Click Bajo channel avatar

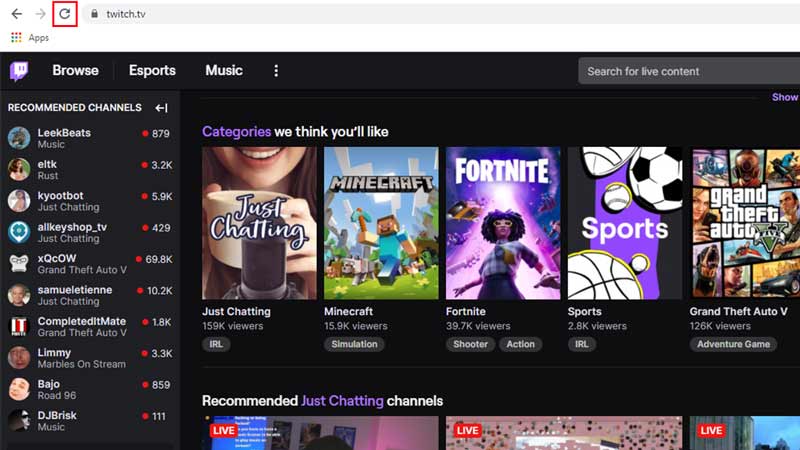[19, 389]
